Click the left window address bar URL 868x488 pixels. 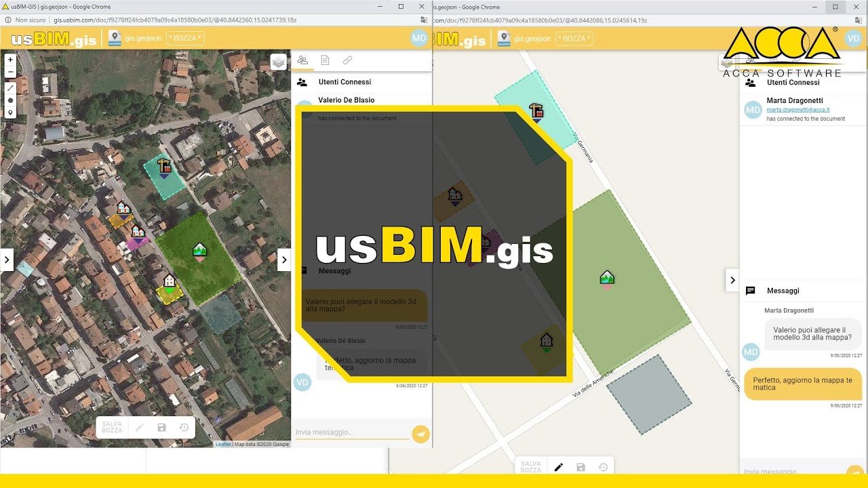click(176, 20)
